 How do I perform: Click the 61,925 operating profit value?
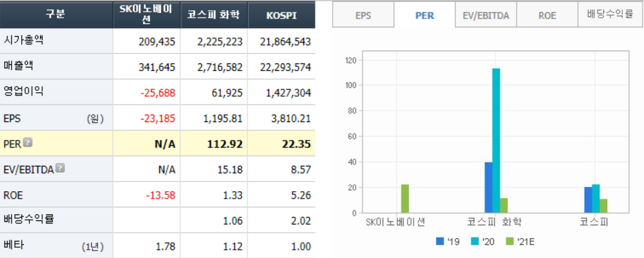(228, 93)
